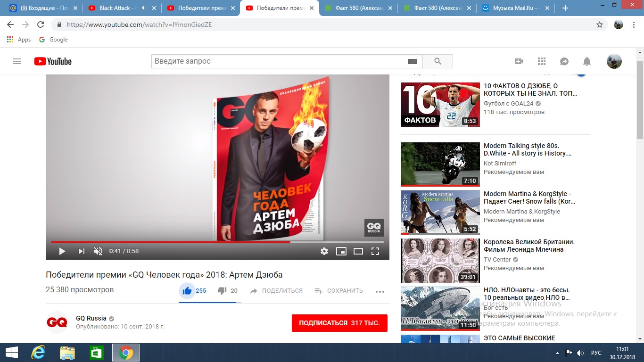Open 10 ФАКТОВ О ДЗЮБЕ video thumbnail
Screen dimensions: 644x362
(440, 105)
